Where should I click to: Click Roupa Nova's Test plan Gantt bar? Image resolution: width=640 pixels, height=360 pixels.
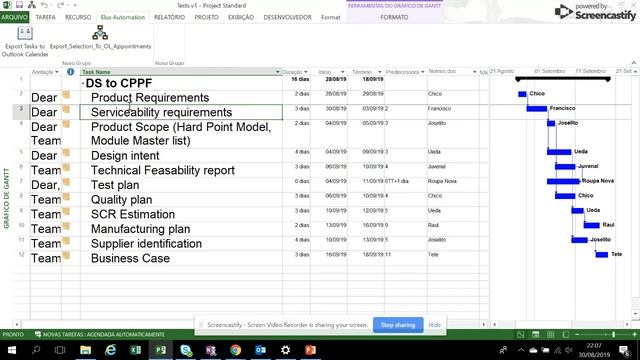pyautogui.click(x=563, y=181)
